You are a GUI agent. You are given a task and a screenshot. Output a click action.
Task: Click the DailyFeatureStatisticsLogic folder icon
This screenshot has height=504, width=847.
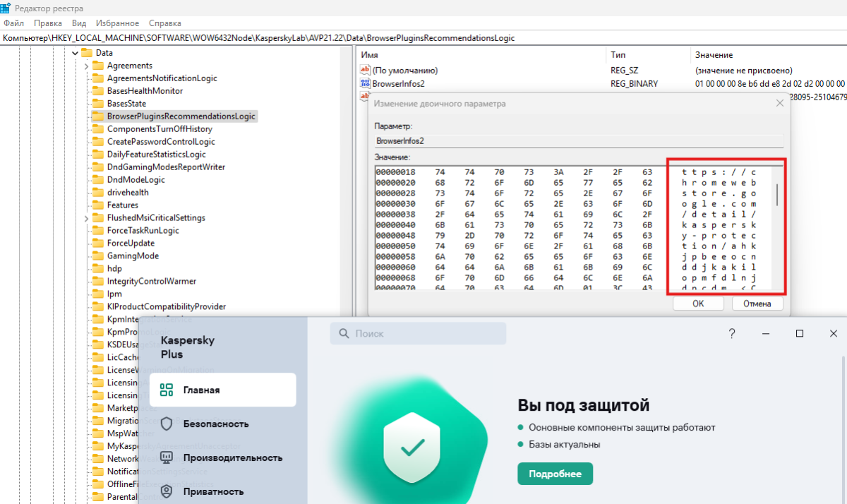[x=98, y=155]
